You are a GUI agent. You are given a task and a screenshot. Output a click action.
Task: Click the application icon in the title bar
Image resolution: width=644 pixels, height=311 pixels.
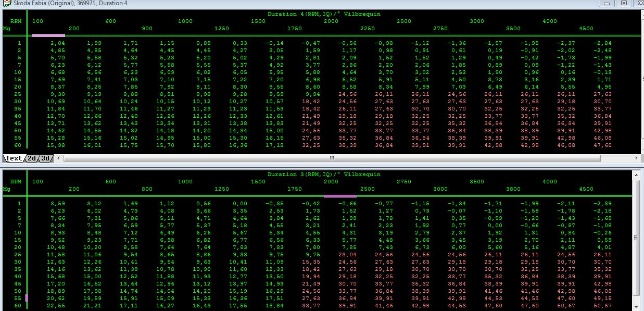tap(5, 4)
